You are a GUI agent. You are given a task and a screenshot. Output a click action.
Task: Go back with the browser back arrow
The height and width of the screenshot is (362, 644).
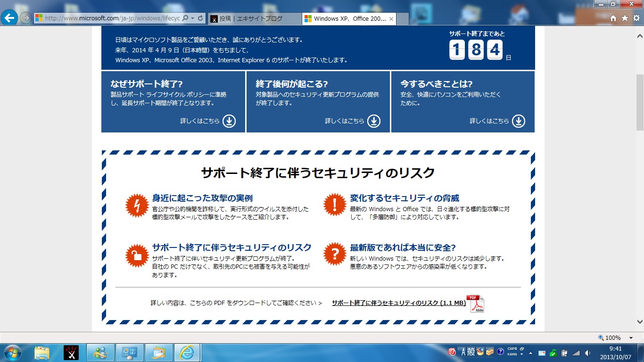point(9,18)
